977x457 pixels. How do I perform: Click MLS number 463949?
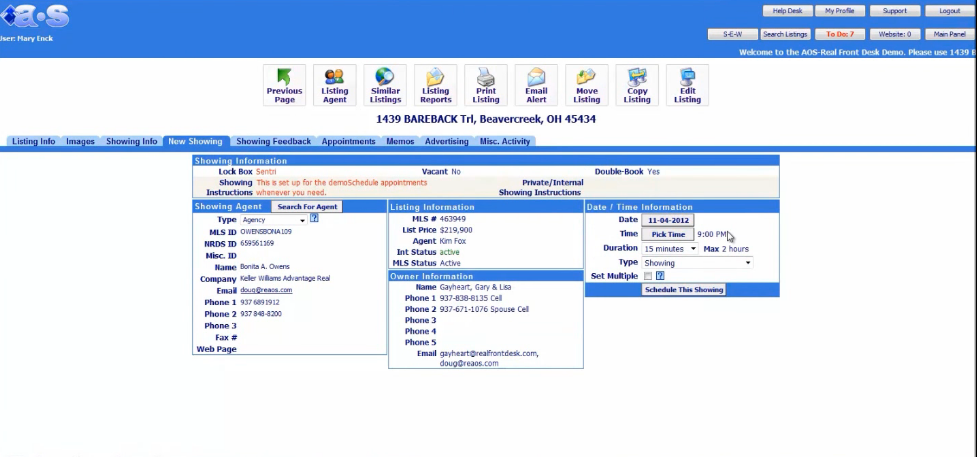tap(452, 219)
